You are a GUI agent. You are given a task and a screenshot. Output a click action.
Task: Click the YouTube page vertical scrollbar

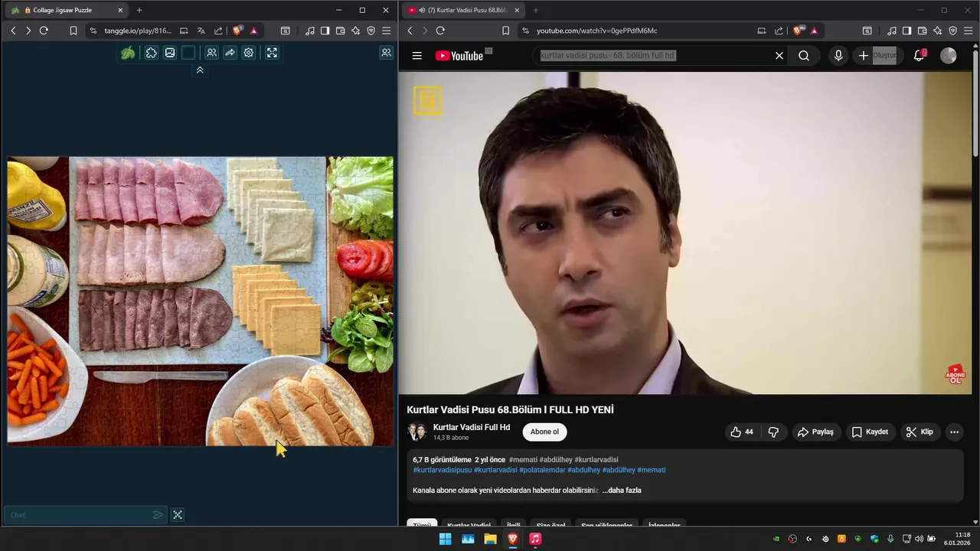(975, 103)
